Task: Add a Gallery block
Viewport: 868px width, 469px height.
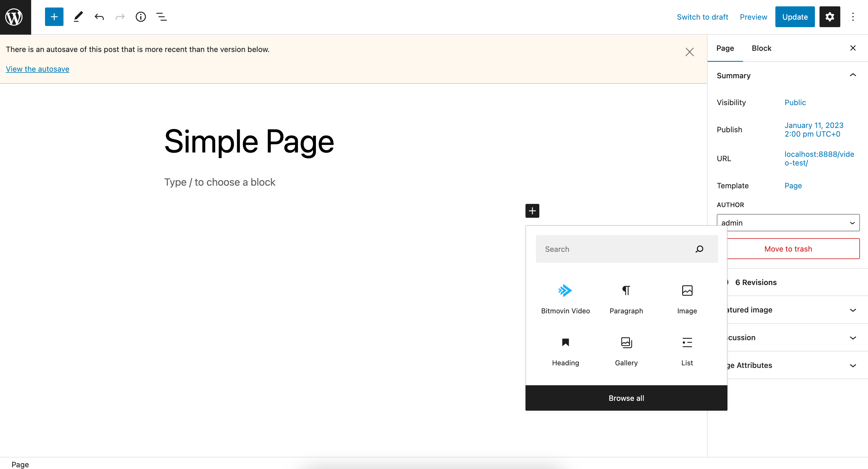Action: tap(626, 351)
